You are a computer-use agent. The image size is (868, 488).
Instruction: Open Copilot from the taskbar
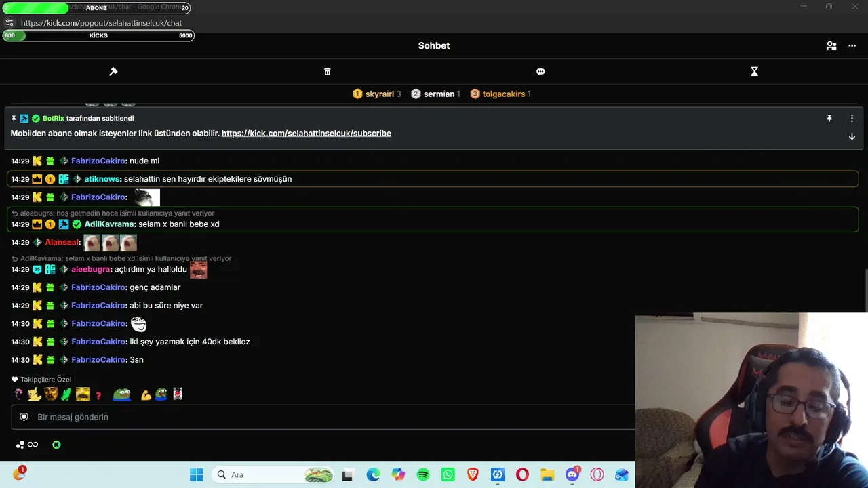[x=398, y=474]
